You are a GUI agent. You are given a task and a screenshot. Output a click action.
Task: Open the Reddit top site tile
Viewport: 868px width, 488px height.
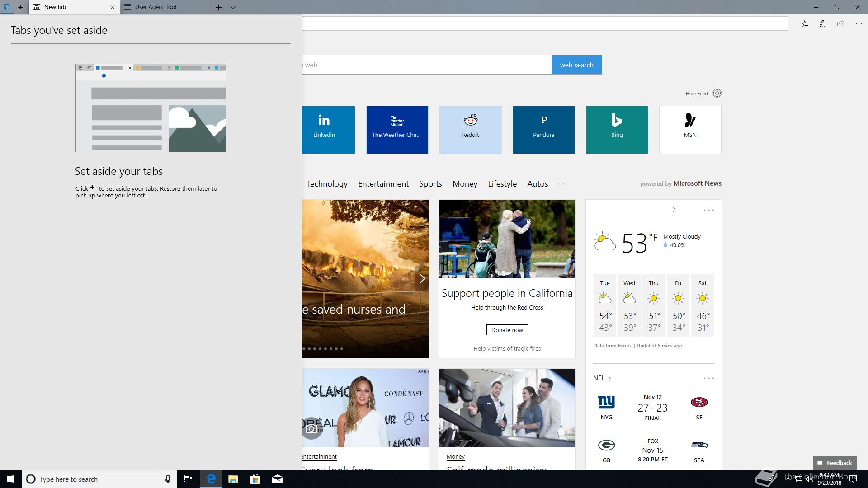click(x=470, y=130)
